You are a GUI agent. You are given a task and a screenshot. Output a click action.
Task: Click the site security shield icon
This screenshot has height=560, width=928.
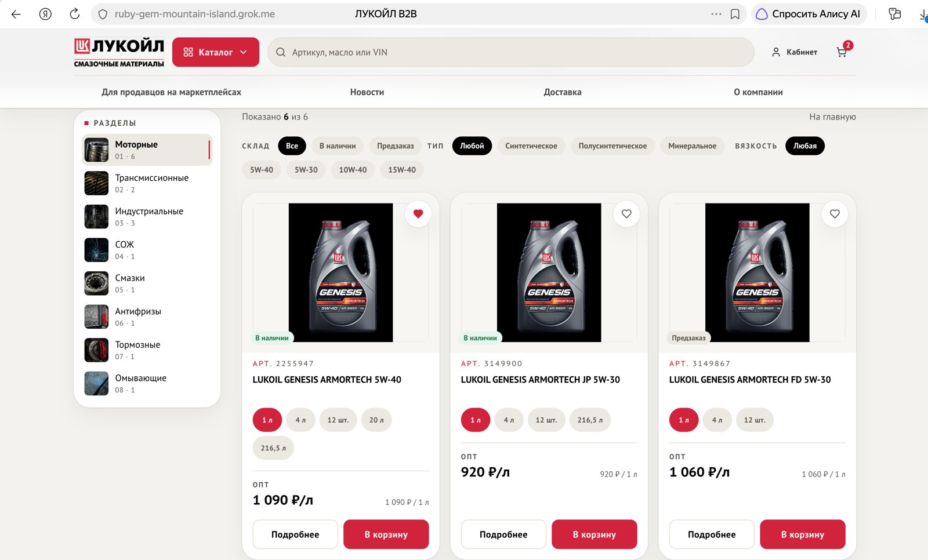tap(103, 14)
